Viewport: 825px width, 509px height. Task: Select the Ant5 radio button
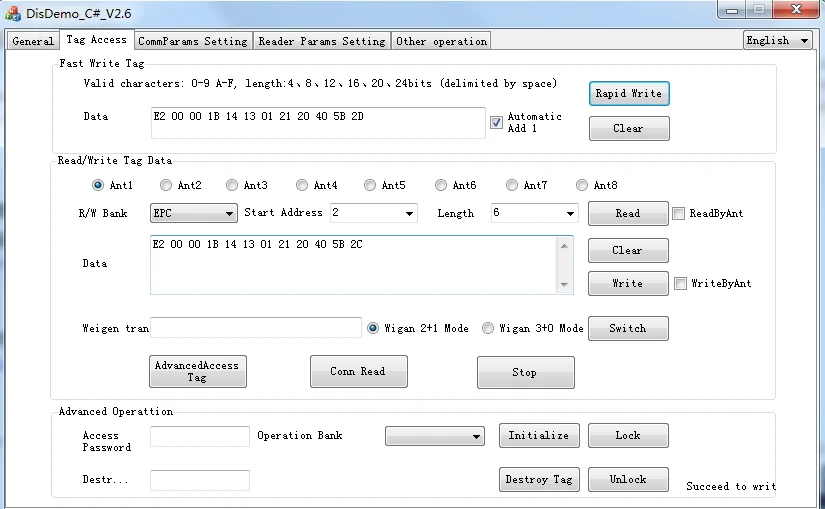(370, 185)
